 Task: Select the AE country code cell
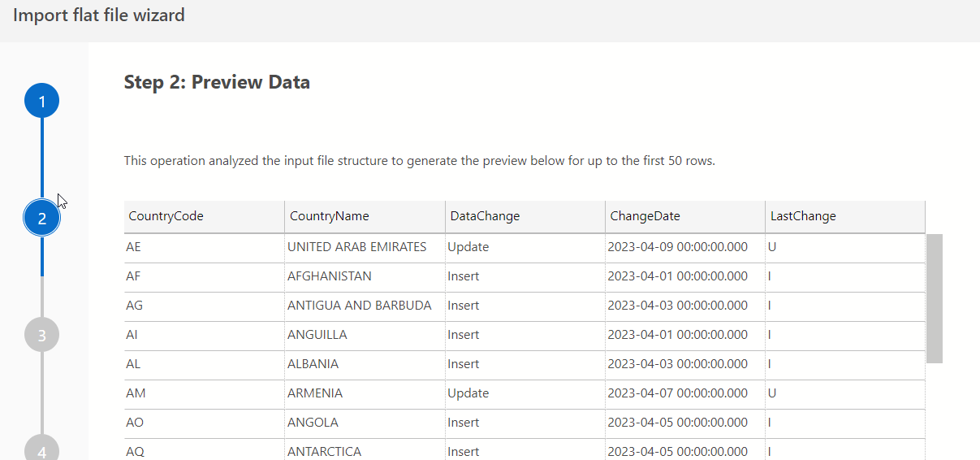(x=134, y=247)
